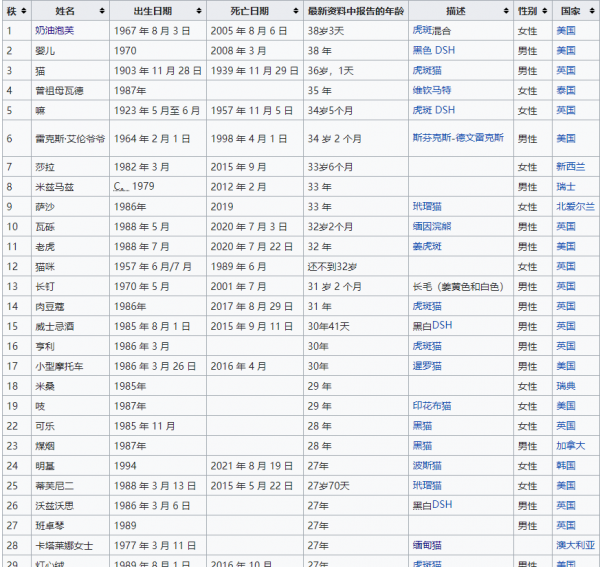The height and width of the screenshot is (567, 600).
Task: Open the DSH link in 沃兹沃思's row
Action: click(x=442, y=505)
